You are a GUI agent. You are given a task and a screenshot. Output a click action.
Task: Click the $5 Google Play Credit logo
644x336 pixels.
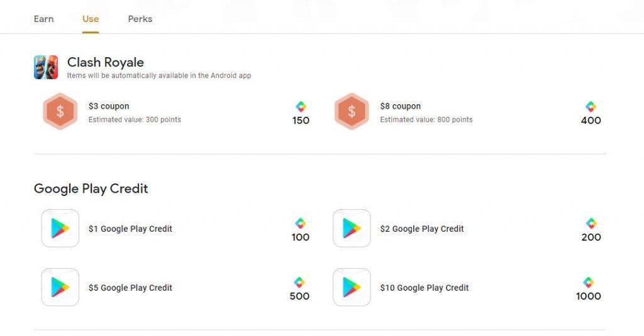(x=60, y=287)
